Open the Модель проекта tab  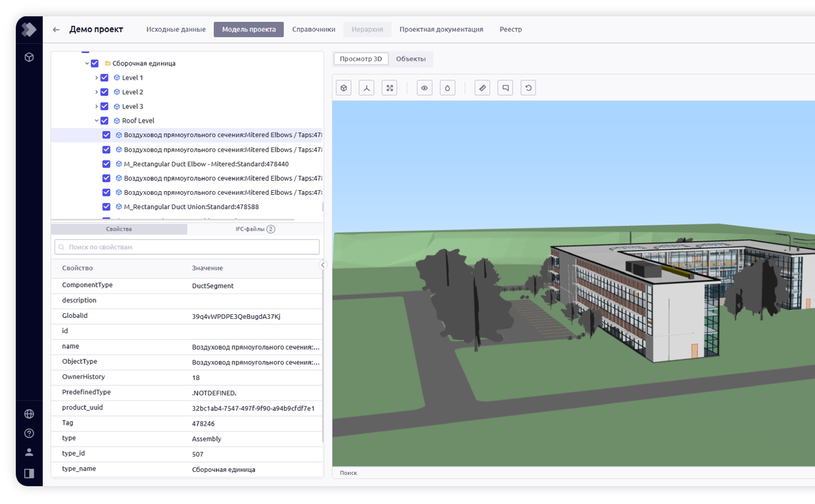coord(249,29)
